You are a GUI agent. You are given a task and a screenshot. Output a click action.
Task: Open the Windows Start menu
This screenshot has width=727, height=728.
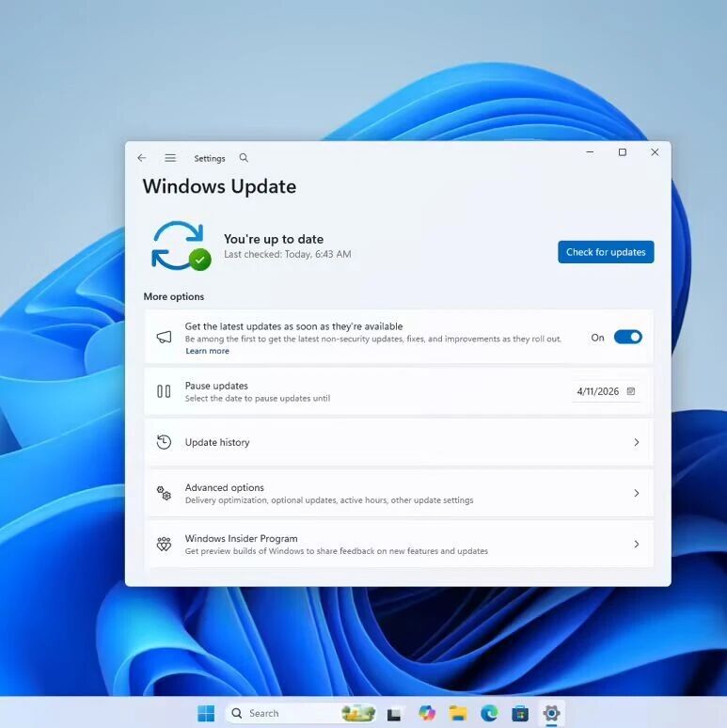tap(206, 713)
